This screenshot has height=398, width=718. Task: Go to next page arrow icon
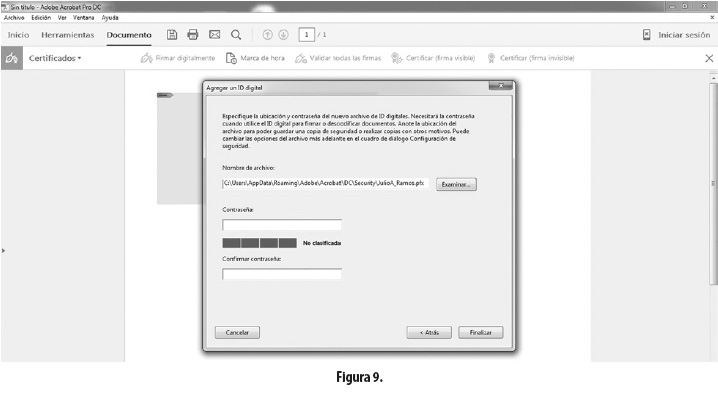click(283, 35)
